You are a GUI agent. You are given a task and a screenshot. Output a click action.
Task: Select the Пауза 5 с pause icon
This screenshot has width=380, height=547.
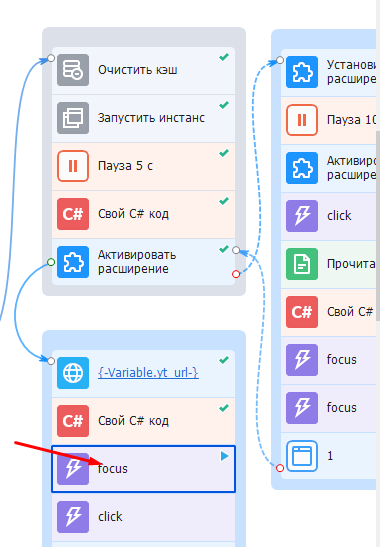[73, 166]
